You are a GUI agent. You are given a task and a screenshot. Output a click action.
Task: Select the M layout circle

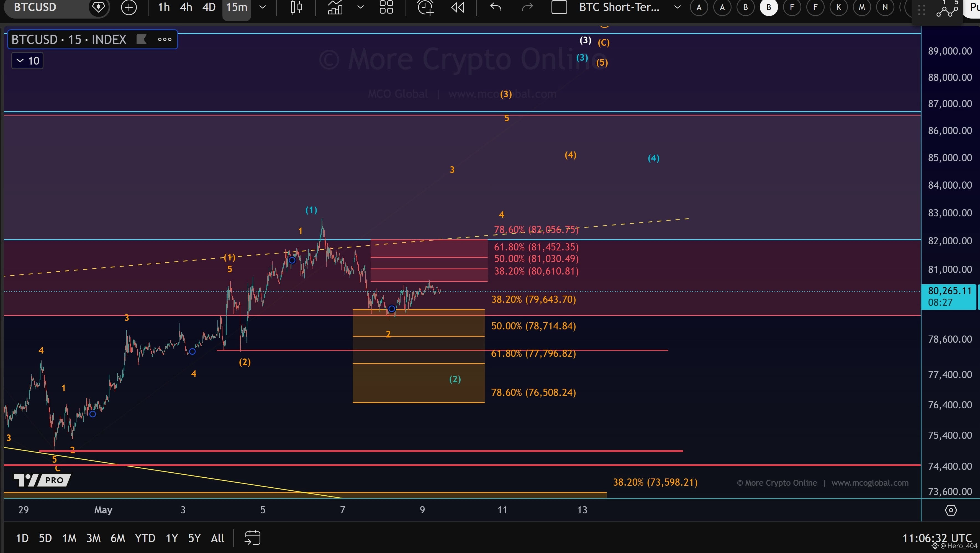point(862,7)
